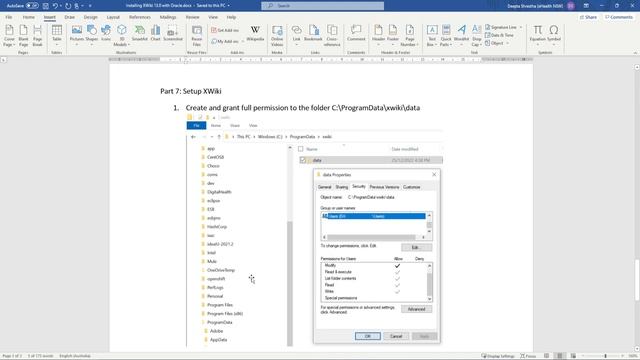Click the Object button

(494, 43)
